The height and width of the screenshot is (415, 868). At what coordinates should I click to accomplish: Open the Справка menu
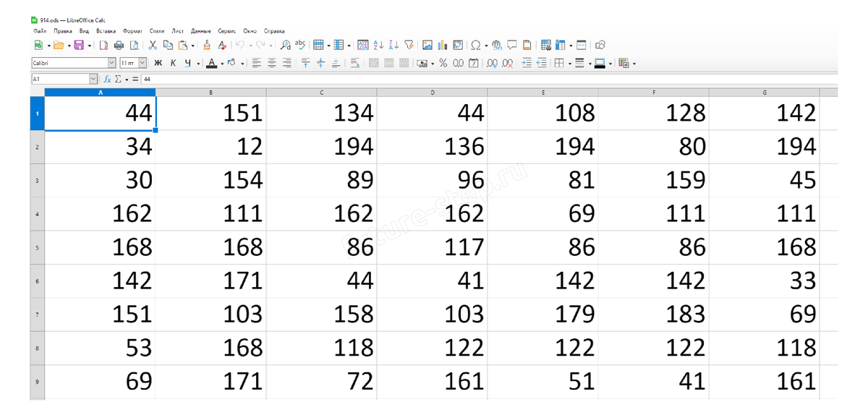[274, 31]
